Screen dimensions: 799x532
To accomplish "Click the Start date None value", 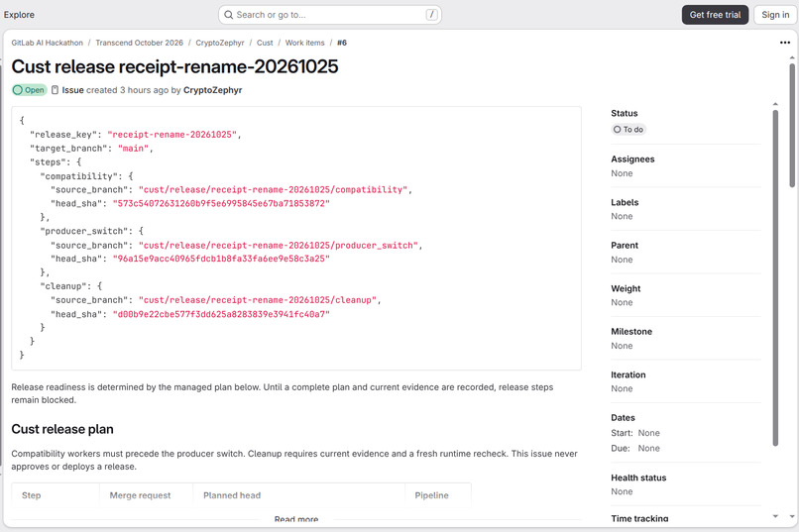I will click(x=648, y=433).
